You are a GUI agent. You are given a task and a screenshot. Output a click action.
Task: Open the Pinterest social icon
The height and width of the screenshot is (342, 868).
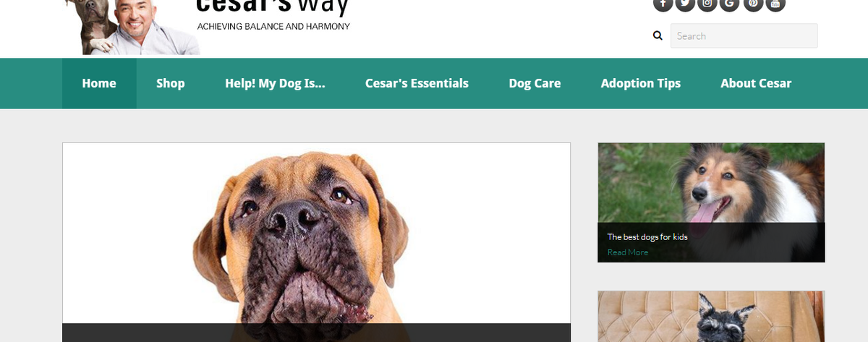752,4
